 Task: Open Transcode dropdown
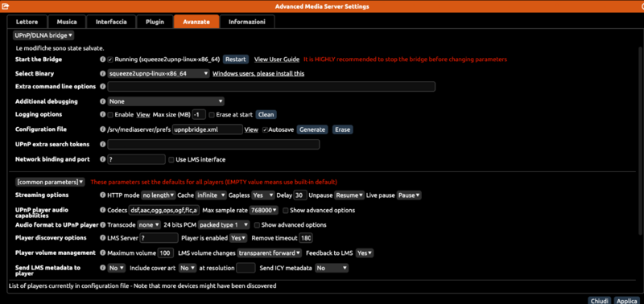[149, 225]
